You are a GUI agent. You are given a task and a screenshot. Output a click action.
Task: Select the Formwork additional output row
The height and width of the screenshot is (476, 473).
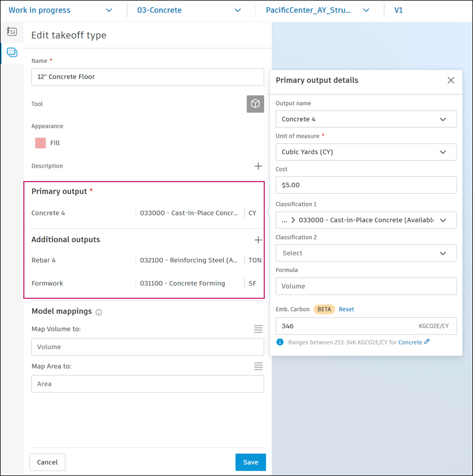(x=144, y=283)
